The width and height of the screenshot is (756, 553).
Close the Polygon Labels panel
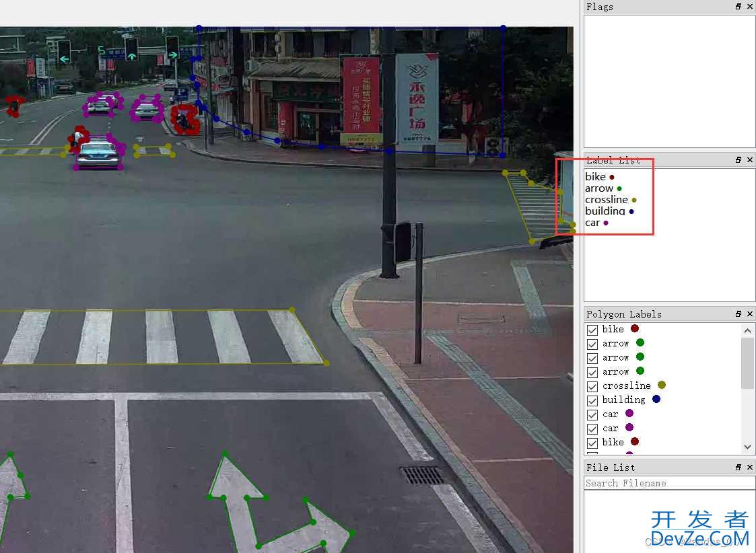pyautogui.click(x=750, y=314)
